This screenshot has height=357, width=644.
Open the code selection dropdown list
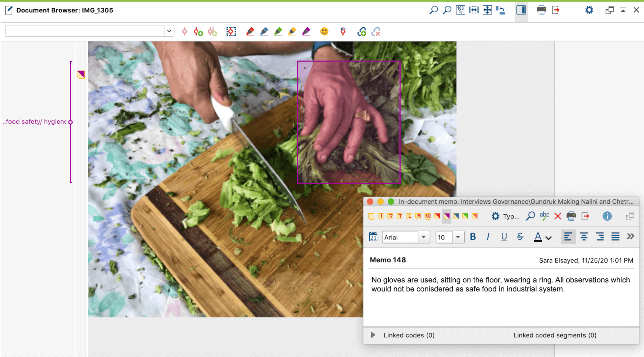pyautogui.click(x=169, y=31)
